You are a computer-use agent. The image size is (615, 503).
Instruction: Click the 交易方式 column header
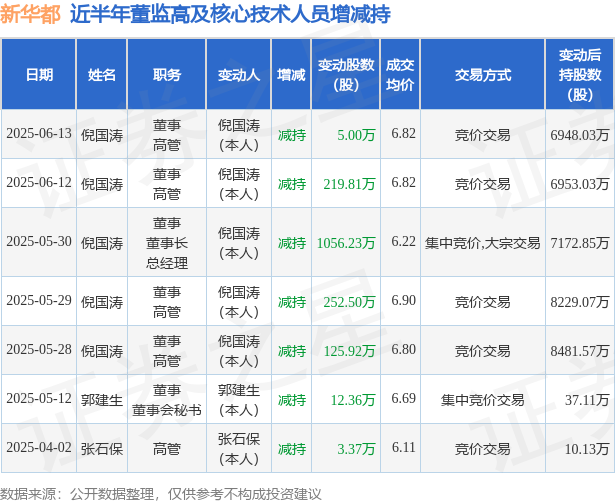483,75
